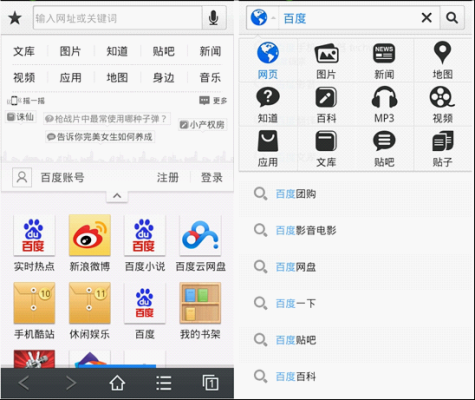Open the 图片 link in left panel
This screenshot has width=475, height=400.
[70, 51]
